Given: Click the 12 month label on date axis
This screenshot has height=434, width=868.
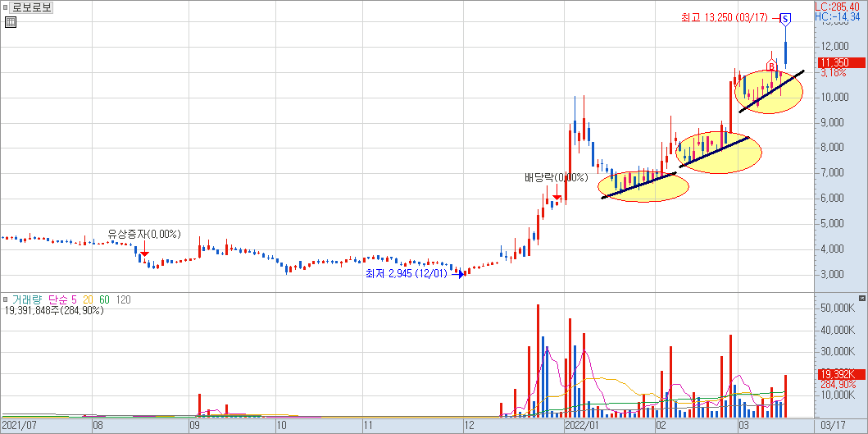Looking at the screenshot, I should click(470, 425).
